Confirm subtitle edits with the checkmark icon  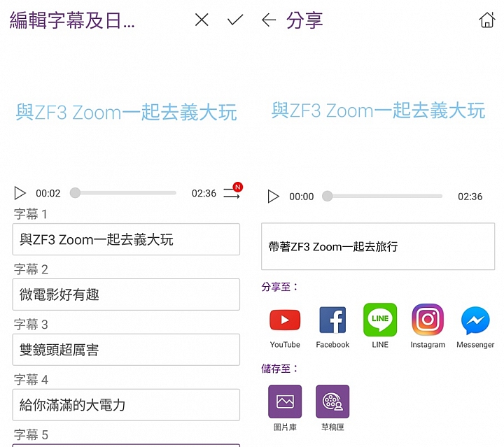click(x=235, y=20)
